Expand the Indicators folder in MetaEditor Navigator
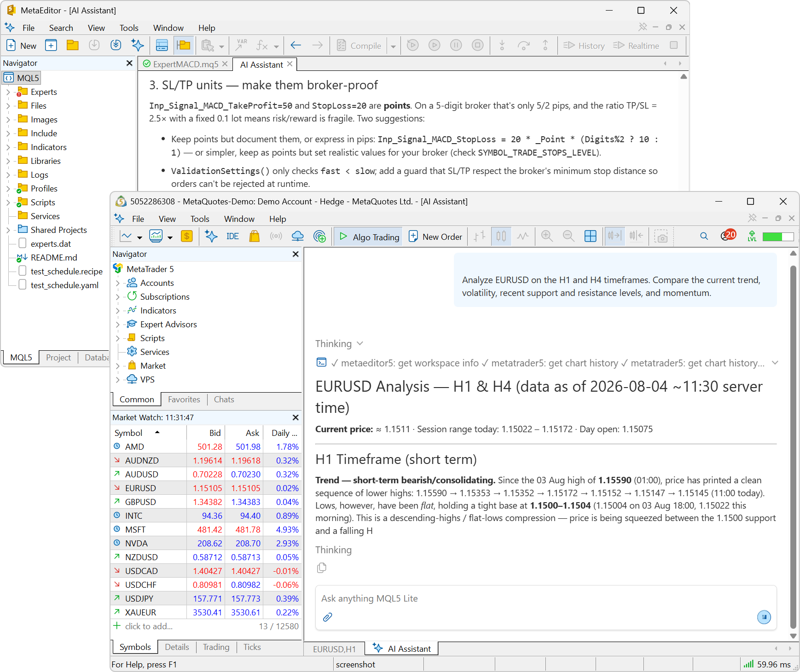Viewport: 800px width, 672px height. [x=8, y=147]
